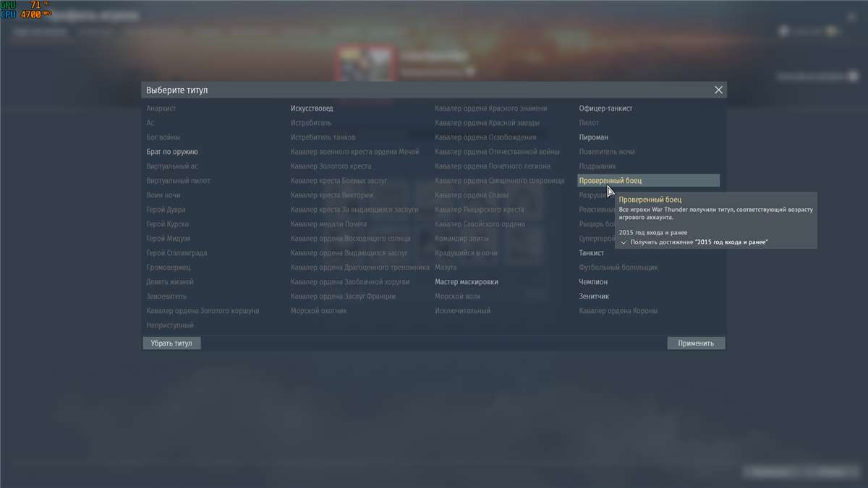Pick the title Кавалер ордена Короны
The width and height of the screenshot is (868, 488).
pos(618,311)
